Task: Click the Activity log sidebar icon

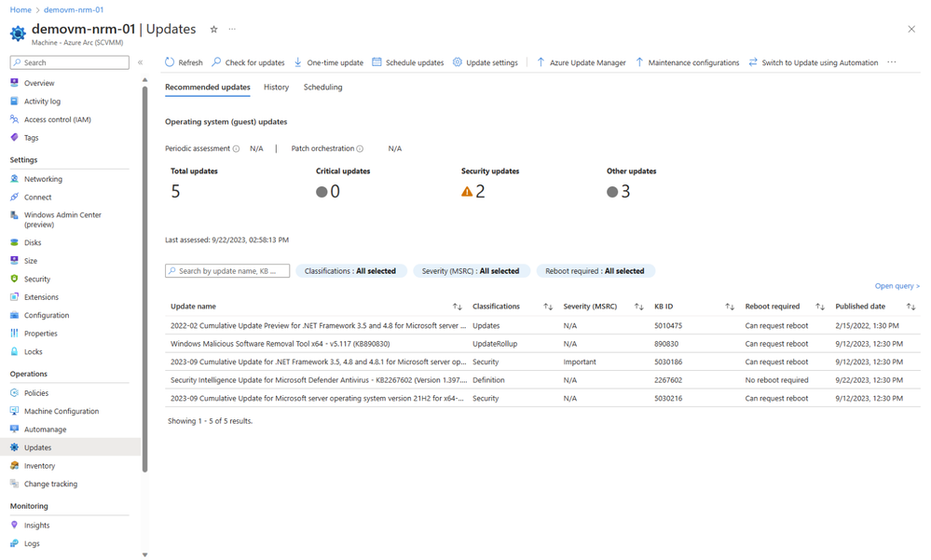Action: point(15,102)
